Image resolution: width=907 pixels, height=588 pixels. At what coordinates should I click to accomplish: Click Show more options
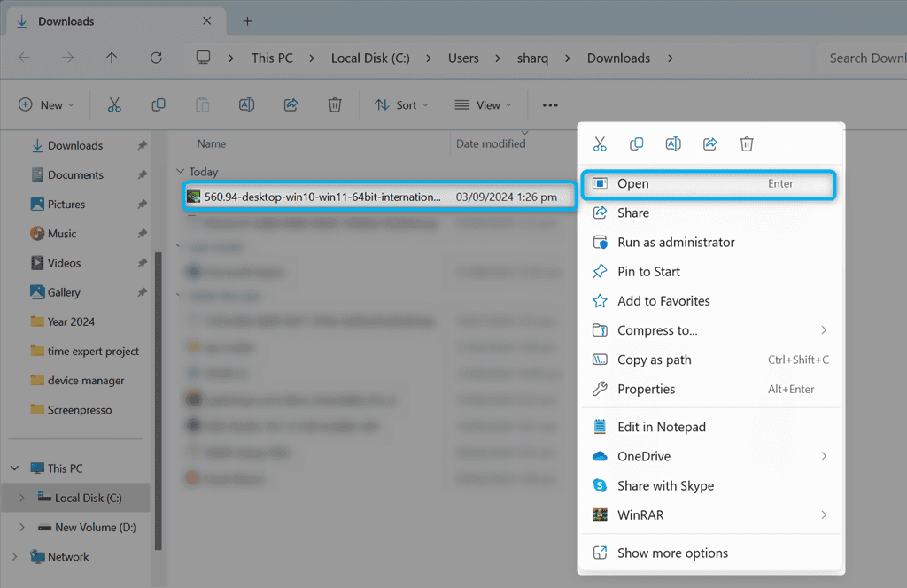coord(709,553)
